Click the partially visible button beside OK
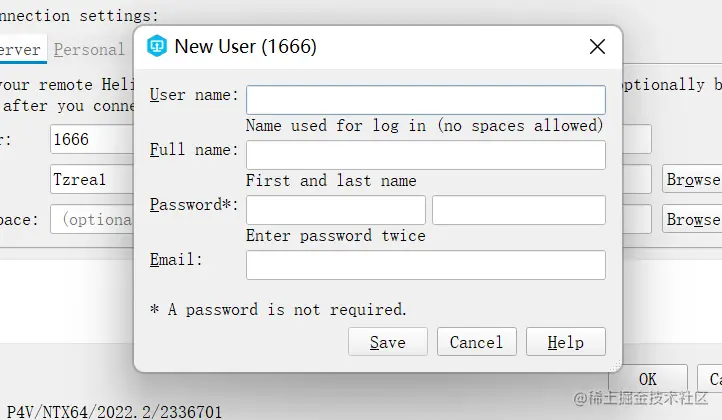 pos(712,379)
